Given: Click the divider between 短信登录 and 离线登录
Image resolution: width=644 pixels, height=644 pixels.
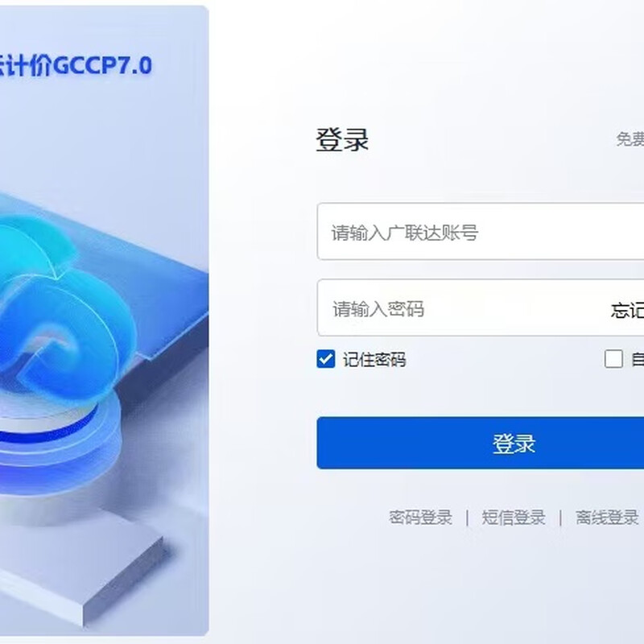Looking at the screenshot, I should pos(560,518).
